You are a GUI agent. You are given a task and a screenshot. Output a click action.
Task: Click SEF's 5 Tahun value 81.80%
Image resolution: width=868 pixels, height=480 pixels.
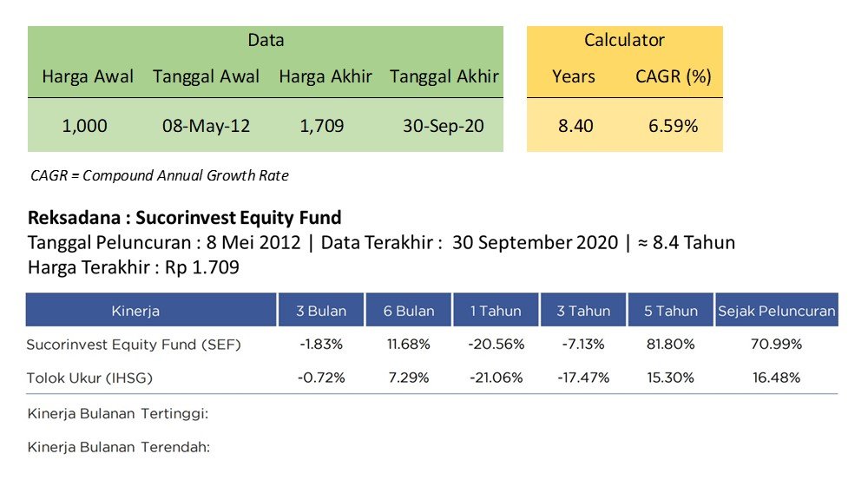pyautogui.click(x=670, y=344)
